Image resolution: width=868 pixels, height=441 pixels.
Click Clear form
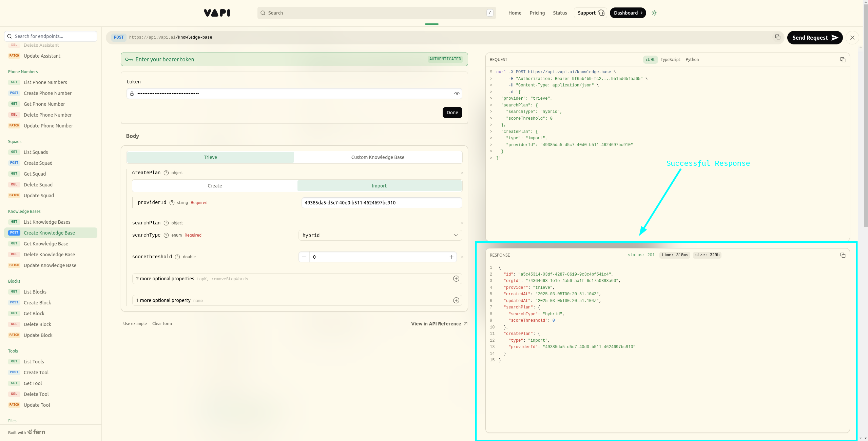(x=162, y=324)
